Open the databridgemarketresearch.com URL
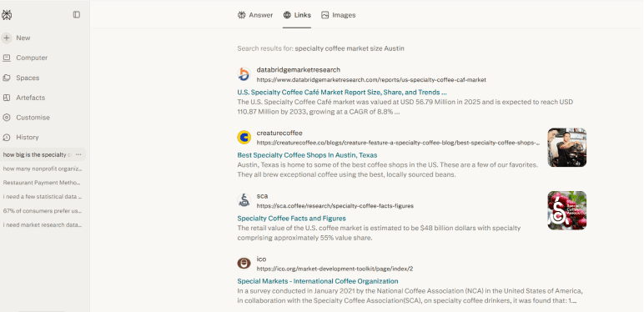Image resolution: width=644 pixels, height=312 pixels. click(371, 79)
